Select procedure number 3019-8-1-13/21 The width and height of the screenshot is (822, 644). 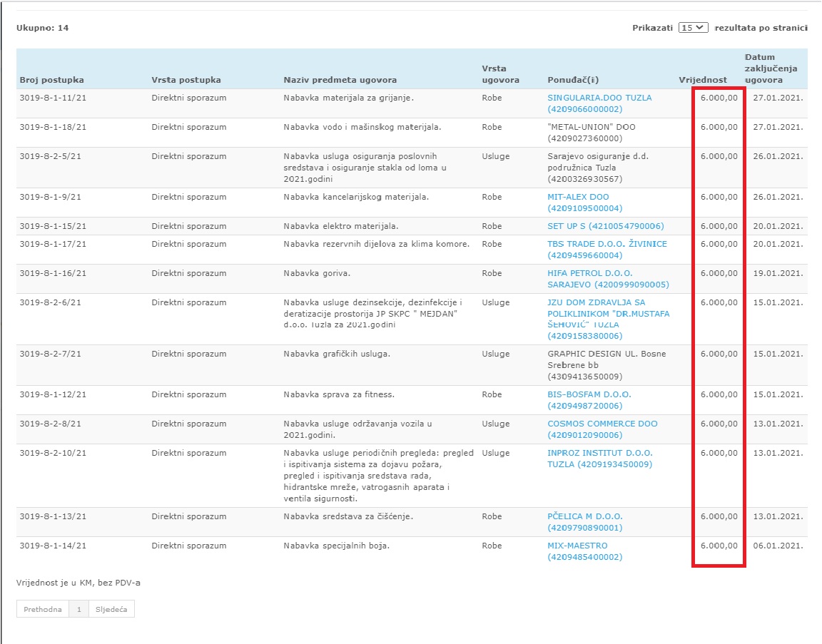click(53, 516)
